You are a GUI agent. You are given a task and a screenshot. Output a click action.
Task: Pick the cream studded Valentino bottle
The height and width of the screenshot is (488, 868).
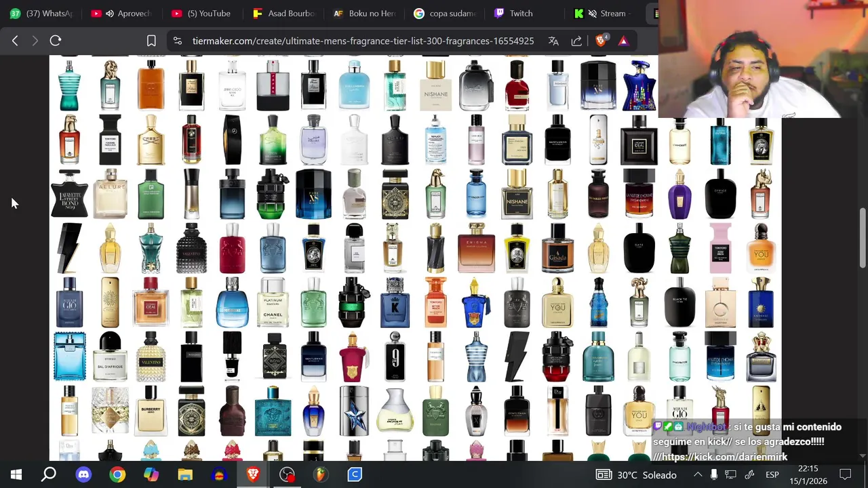(151, 357)
